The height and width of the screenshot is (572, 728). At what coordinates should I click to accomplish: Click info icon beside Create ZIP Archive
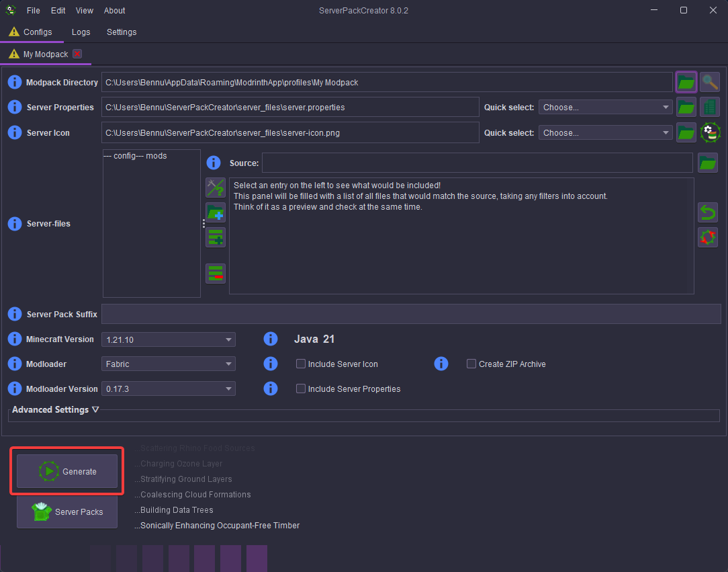(x=441, y=364)
